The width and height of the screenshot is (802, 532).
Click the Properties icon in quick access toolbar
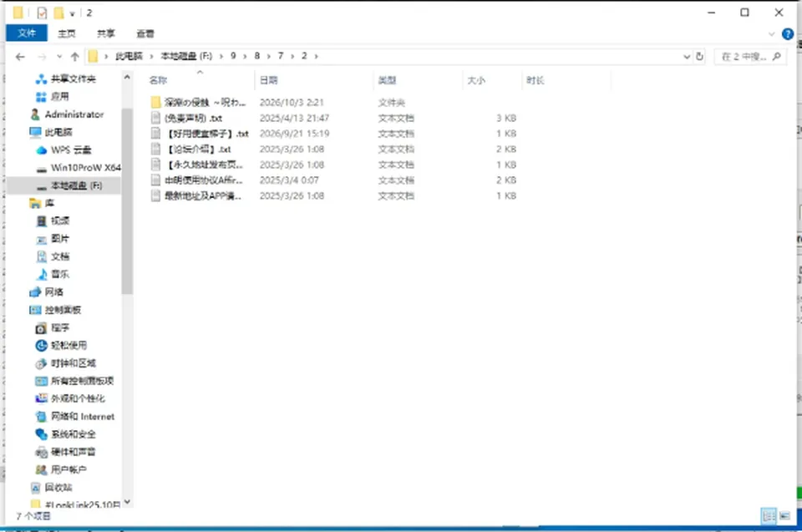(x=42, y=13)
